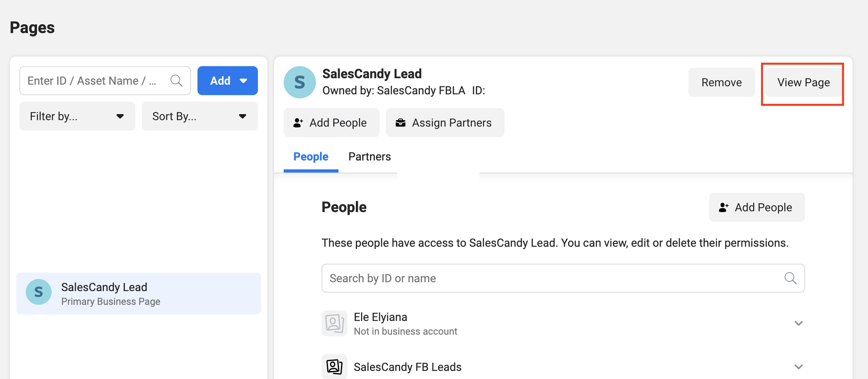Image resolution: width=868 pixels, height=379 pixels.
Task: Focus the Search by ID or name field
Action: point(552,278)
